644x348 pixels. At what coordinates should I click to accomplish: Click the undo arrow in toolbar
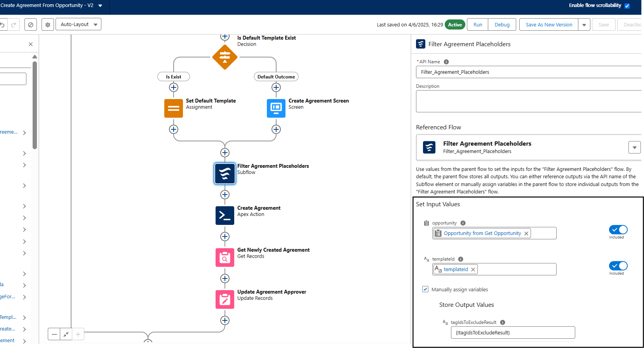2,25
